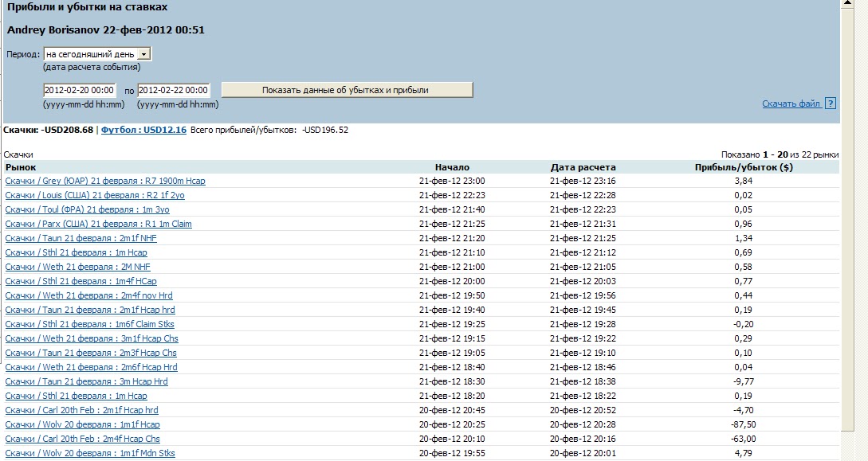This screenshot has height=461, width=868.
Task: Click the vertical scrollbar up arrow
Action: click(847, 3)
